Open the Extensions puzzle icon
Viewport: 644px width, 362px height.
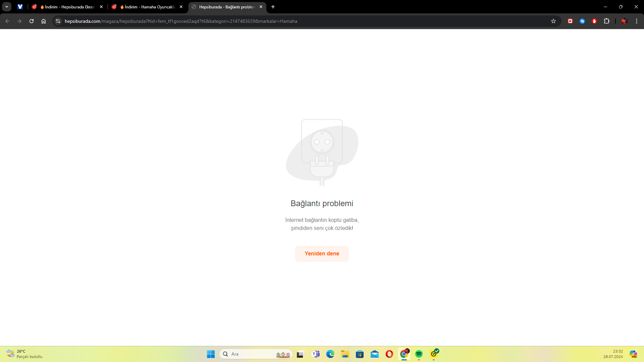pyautogui.click(x=606, y=21)
